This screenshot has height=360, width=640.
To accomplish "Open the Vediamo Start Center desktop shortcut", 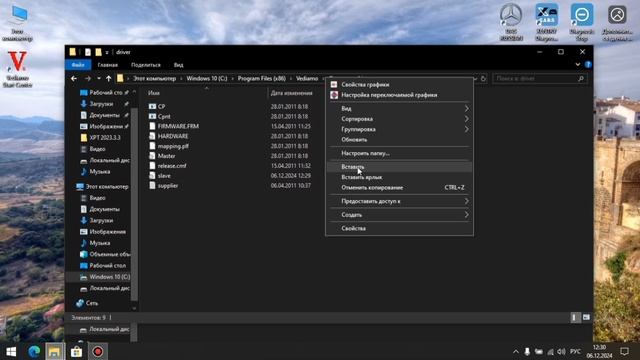I will click(17, 69).
